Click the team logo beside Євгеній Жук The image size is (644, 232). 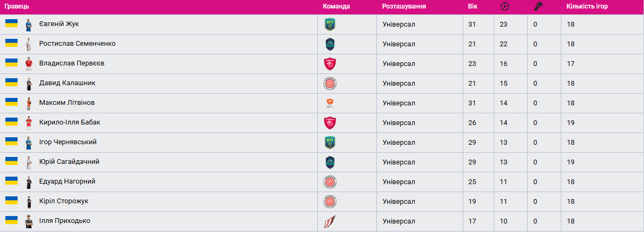coord(330,24)
